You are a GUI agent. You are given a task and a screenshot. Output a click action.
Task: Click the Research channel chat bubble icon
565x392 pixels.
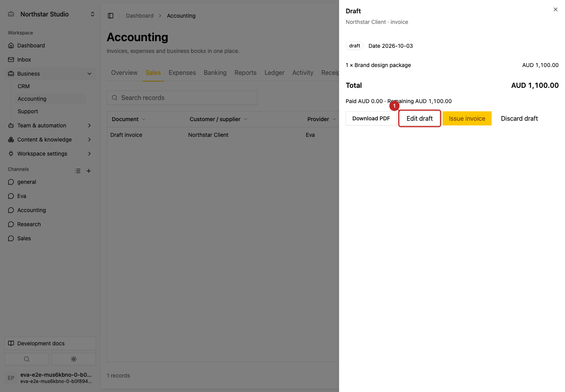click(x=11, y=224)
